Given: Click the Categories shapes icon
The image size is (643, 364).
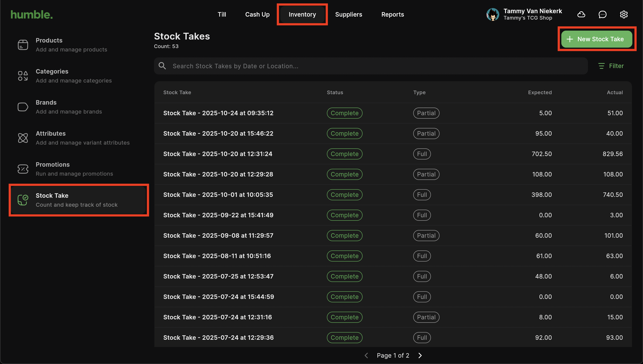Looking at the screenshot, I should (23, 76).
